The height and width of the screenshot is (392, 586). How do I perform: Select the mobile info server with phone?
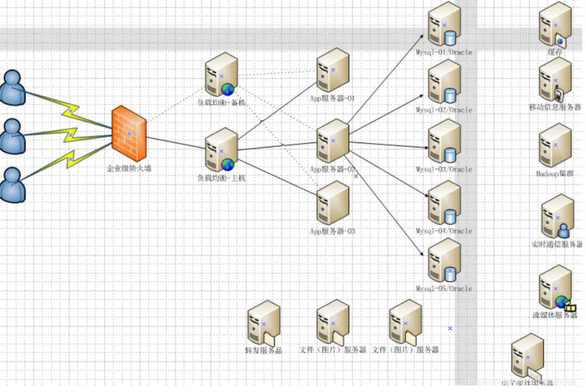coord(555,79)
